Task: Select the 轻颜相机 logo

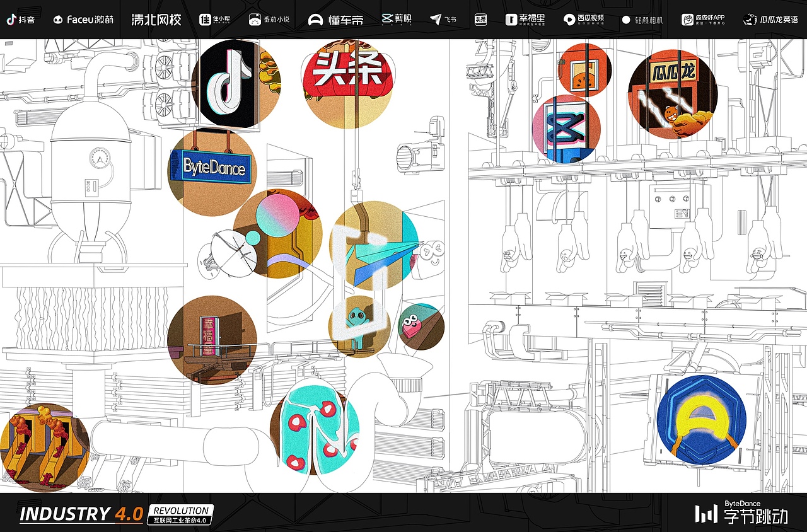Action: pyautogui.click(x=642, y=20)
